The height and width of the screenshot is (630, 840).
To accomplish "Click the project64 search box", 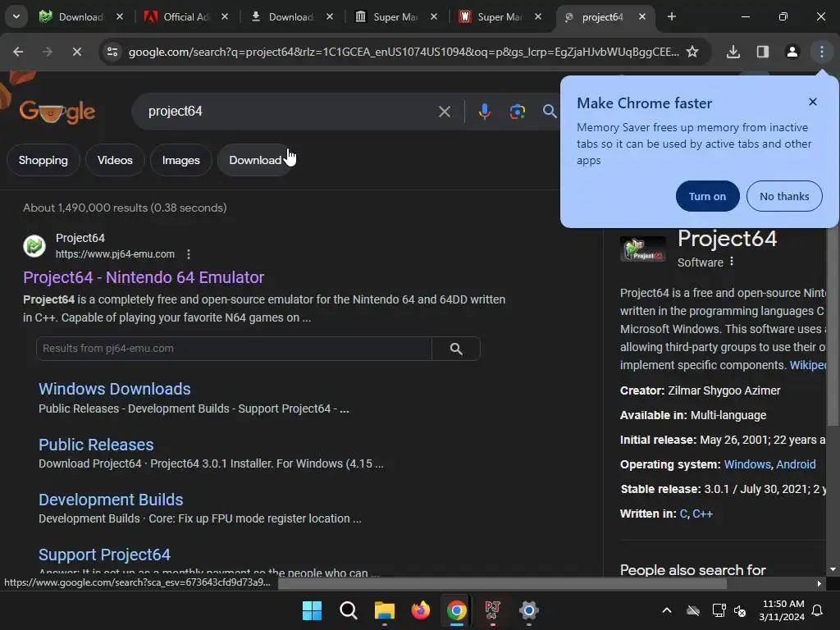I will 290,112.
